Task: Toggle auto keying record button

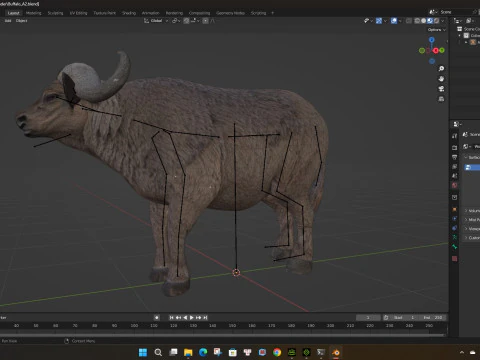Action: [x=157, y=318]
